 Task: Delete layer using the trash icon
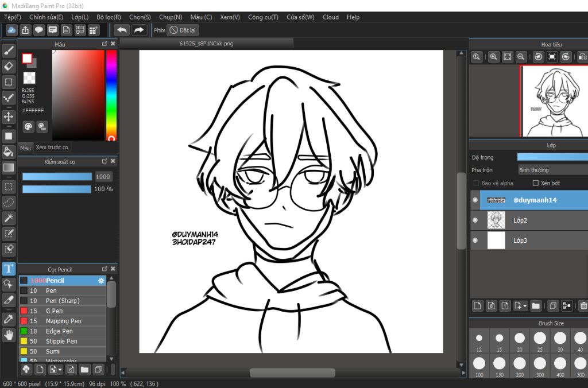point(583,306)
